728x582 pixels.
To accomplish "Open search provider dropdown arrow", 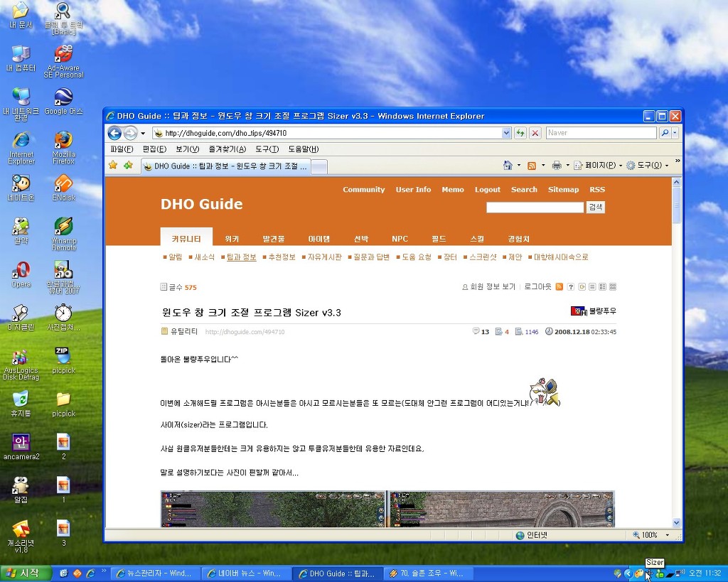I will click(675, 133).
